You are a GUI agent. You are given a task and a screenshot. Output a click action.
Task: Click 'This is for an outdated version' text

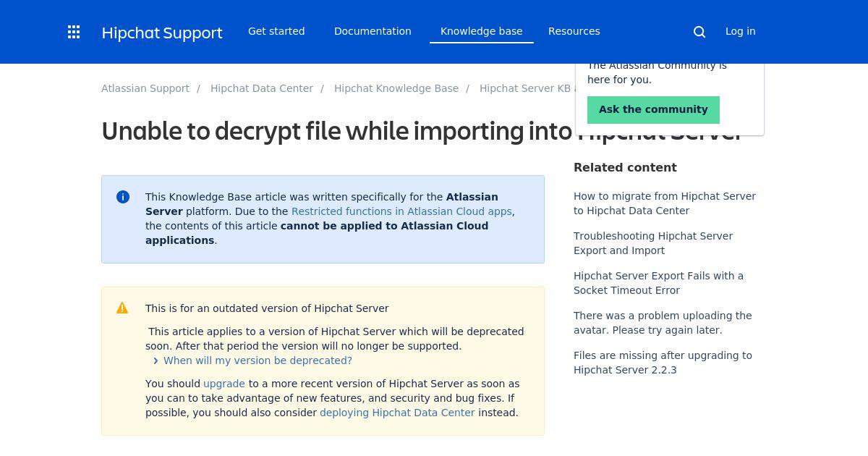point(267,308)
